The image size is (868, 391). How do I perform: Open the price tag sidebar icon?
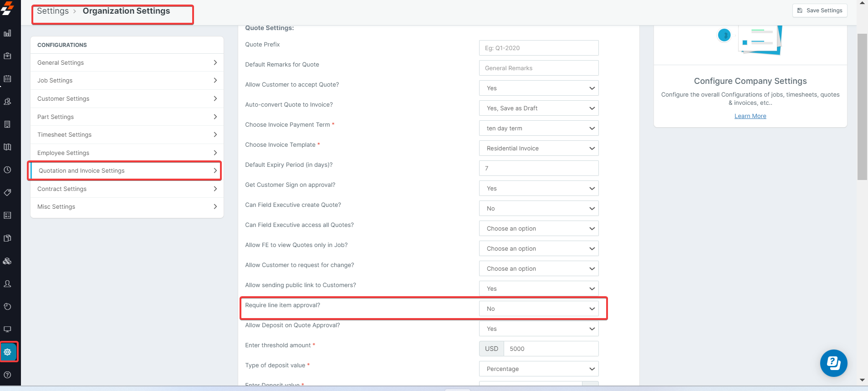[7, 193]
